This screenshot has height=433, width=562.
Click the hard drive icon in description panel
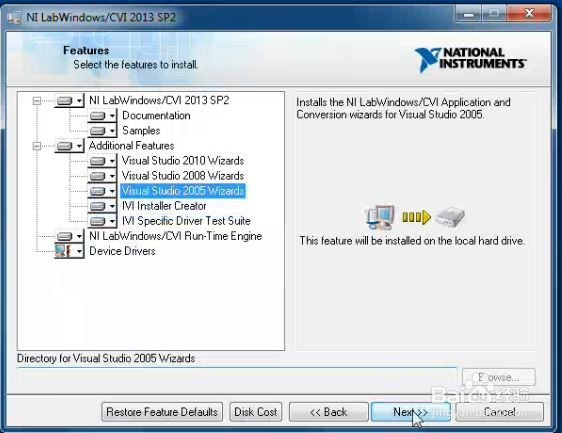click(450, 217)
